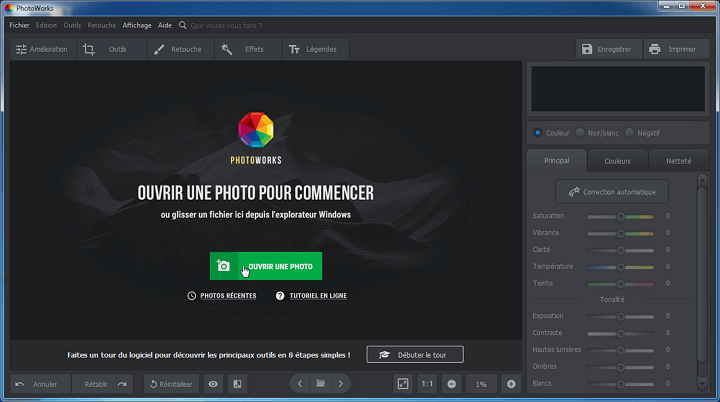Click the green Ouvrir une photo button
This screenshot has width=720, height=402.
pyautogui.click(x=266, y=266)
